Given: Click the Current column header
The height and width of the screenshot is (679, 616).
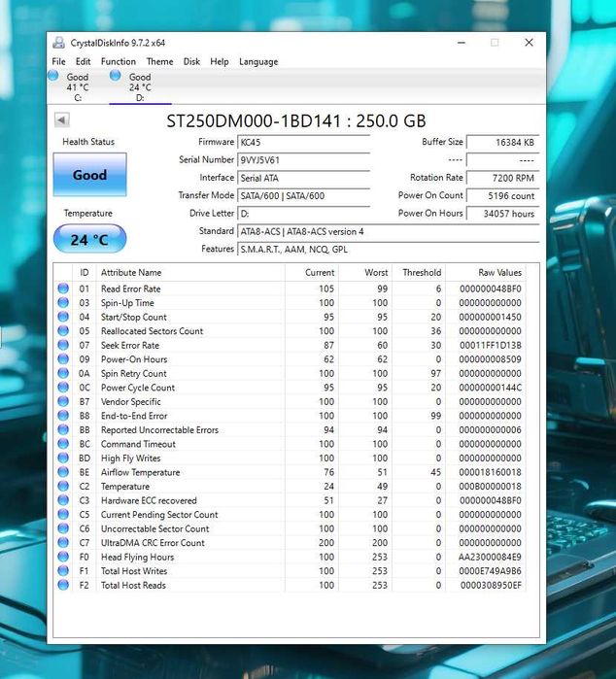Looking at the screenshot, I should click(x=312, y=272).
